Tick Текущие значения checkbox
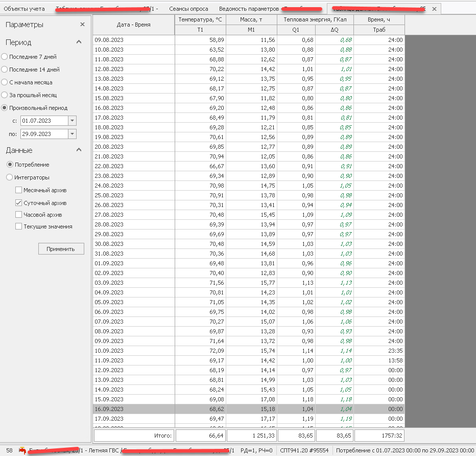Image resolution: width=476 pixels, height=456 pixels. pos(18,226)
